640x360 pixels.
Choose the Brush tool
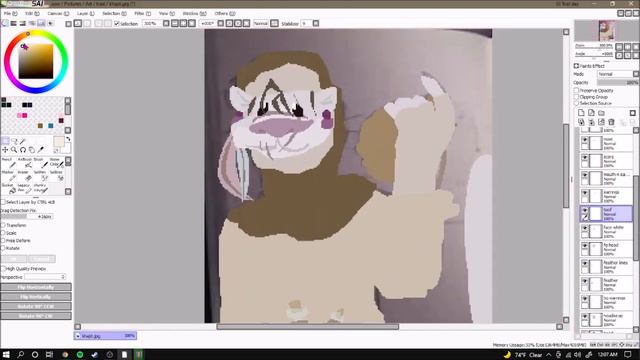pyautogui.click(x=40, y=162)
